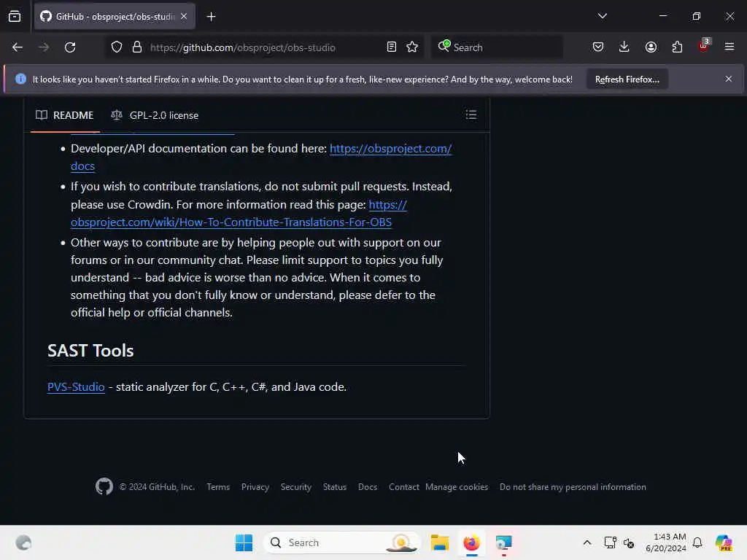Image resolution: width=747 pixels, height=560 pixels.
Task: Open footer Security link
Action: click(x=296, y=487)
